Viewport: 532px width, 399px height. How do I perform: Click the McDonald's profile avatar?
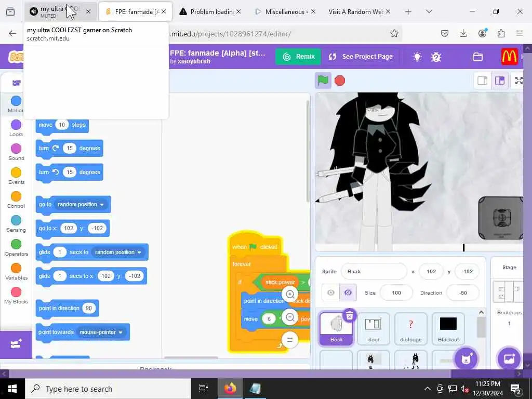(x=509, y=57)
